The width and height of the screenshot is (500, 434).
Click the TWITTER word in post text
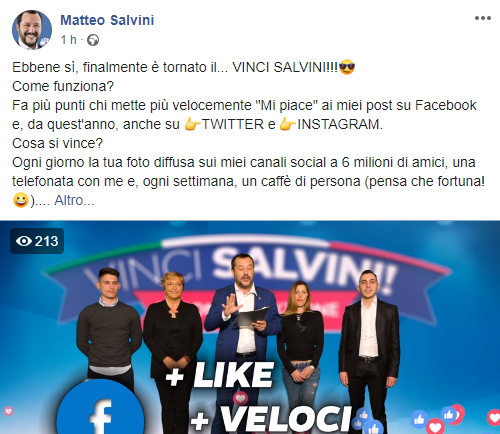pyautogui.click(x=233, y=124)
